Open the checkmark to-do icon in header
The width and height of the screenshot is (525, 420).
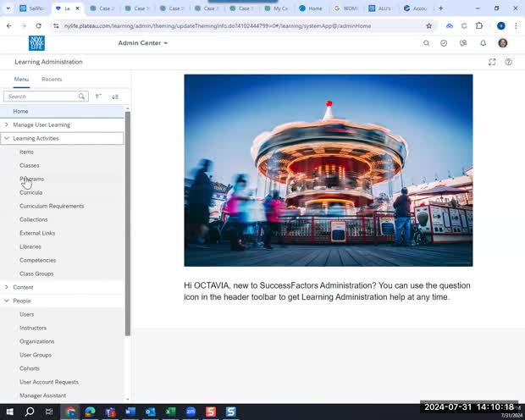pyautogui.click(x=444, y=43)
